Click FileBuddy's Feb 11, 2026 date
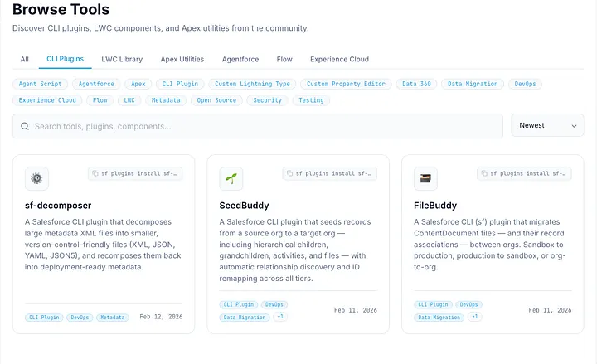597x364 pixels. click(x=551, y=310)
